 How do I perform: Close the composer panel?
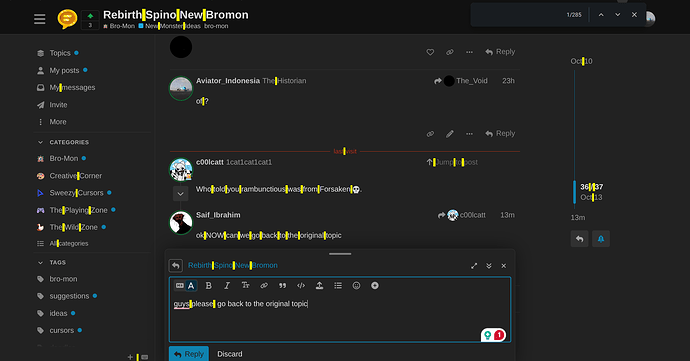click(503, 266)
